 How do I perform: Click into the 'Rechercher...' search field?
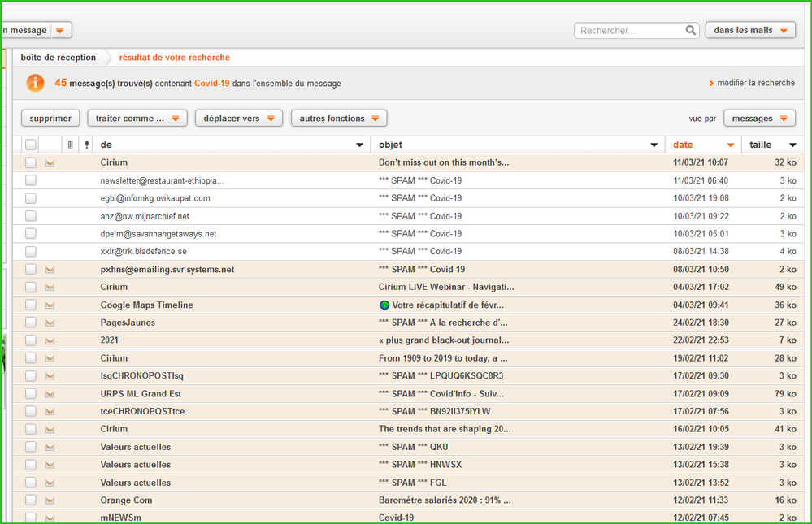pos(630,31)
